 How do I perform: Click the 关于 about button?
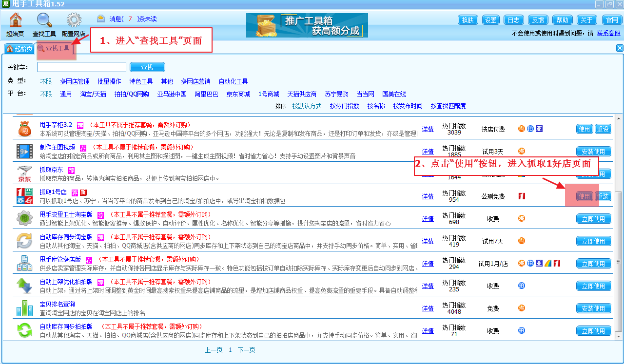587,20
